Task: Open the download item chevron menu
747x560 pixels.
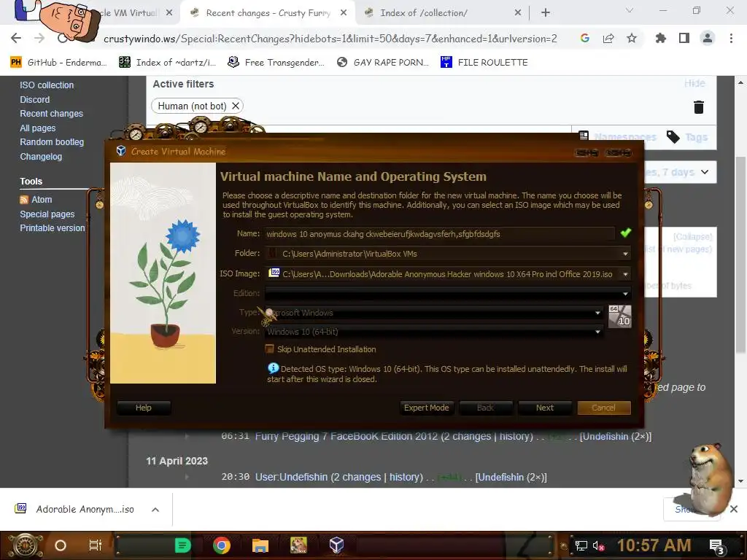Action: (155, 510)
